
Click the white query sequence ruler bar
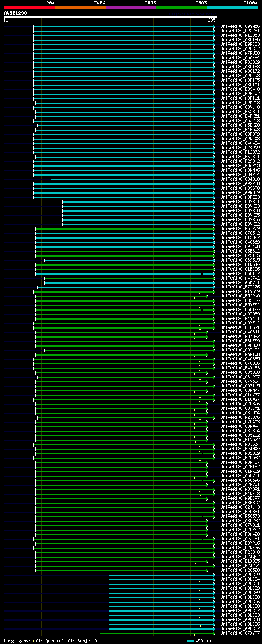pyautogui.click(x=110, y=17)
